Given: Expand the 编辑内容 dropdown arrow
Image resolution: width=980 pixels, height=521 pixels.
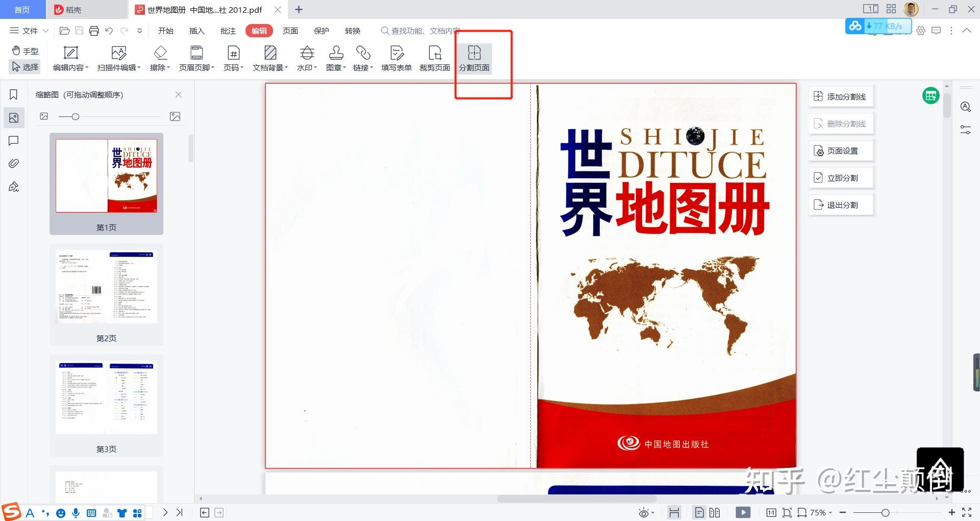Looking at the screenshot, I should pyautogui.click(x=87, y=67).
